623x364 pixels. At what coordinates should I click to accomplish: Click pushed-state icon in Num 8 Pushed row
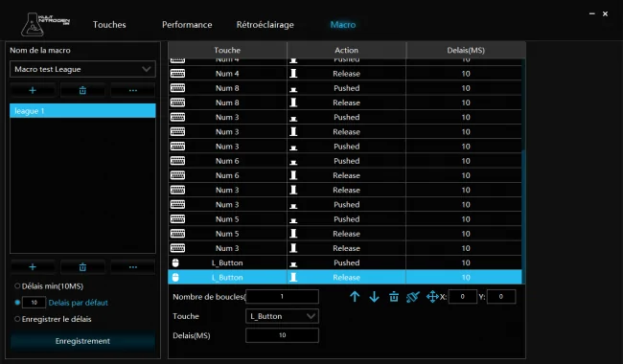pos(293,89)
